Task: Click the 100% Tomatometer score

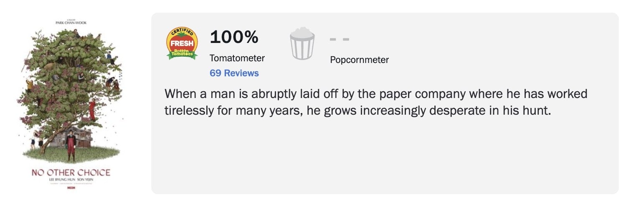Action: 234,38
